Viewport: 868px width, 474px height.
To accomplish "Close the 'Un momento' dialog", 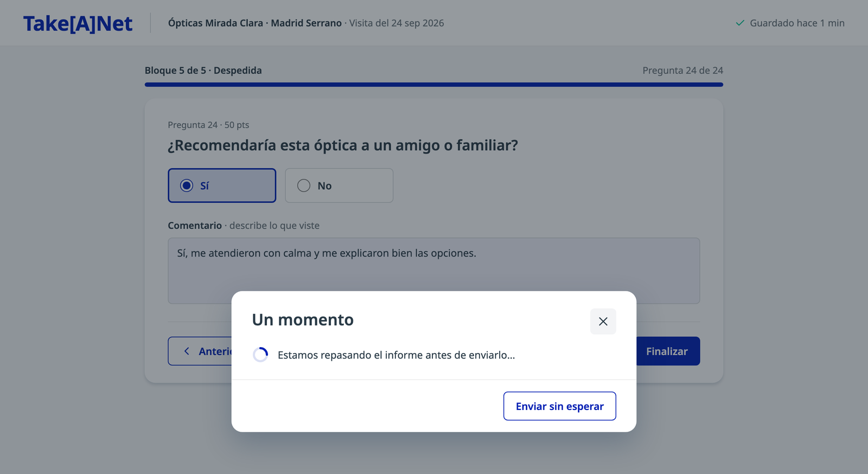I will [603, 321].
